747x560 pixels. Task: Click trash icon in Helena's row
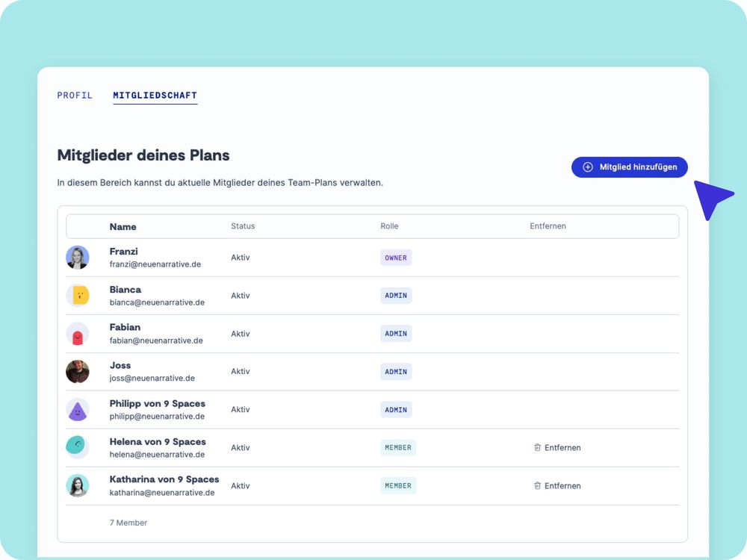(537, 447)
